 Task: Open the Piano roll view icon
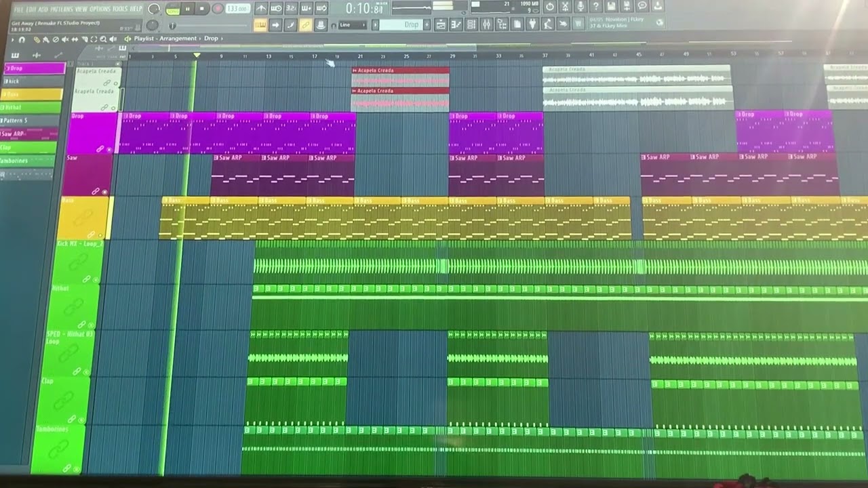coord(456,24)
